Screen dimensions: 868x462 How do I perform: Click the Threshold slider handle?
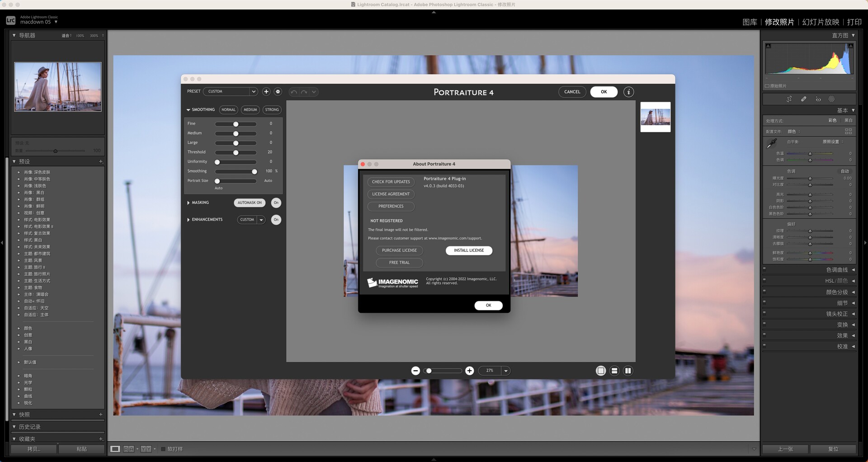click(236, 152)
